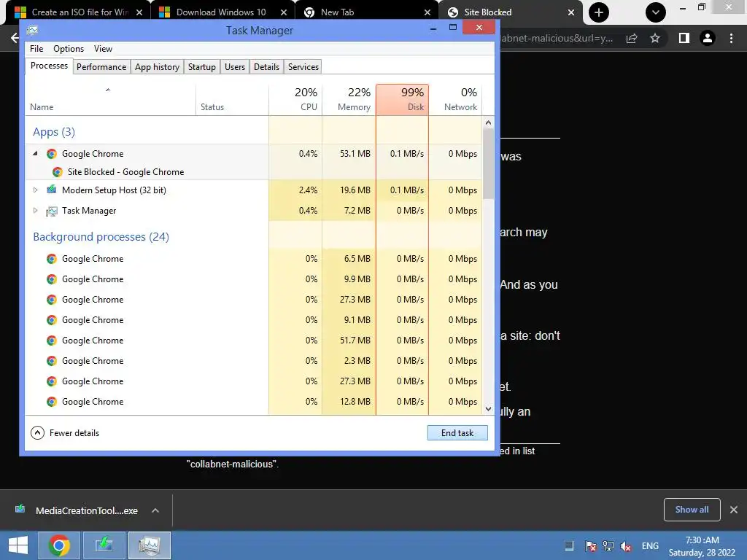Click the Status column header
Screen dimensions: 747x560
point(232,99)
